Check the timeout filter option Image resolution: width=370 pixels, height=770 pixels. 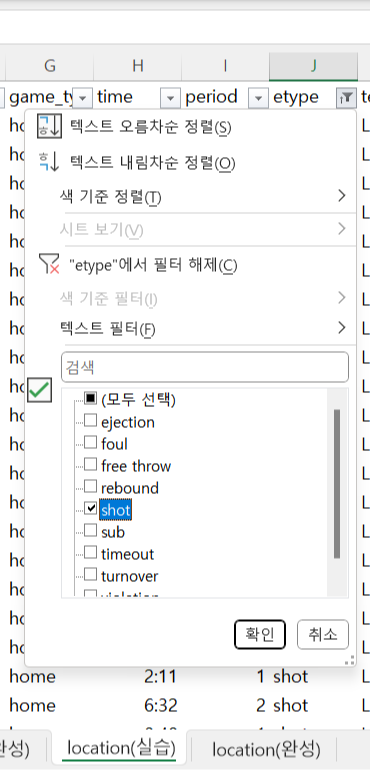click(90, 553)
